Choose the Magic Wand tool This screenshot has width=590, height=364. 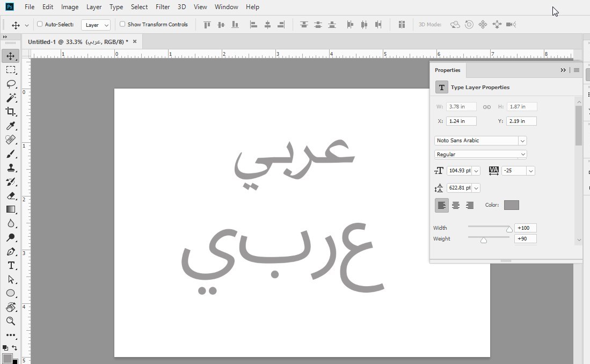pyautogui.click(x=11, y=98)
